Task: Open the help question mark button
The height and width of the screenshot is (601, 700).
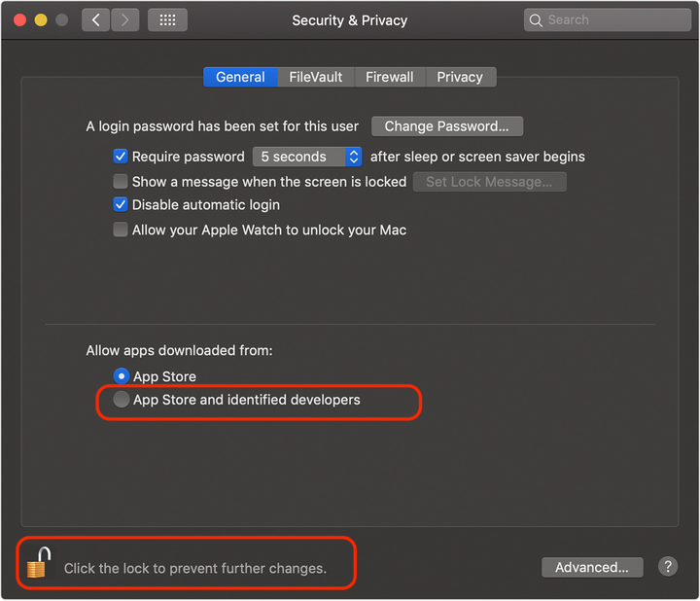Action: pyautogui.click(x=668, y=567)
